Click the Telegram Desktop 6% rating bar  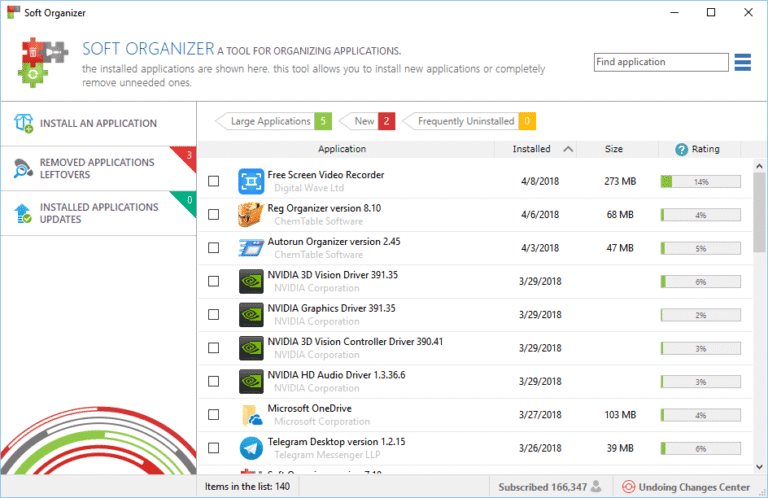[700, 448]
